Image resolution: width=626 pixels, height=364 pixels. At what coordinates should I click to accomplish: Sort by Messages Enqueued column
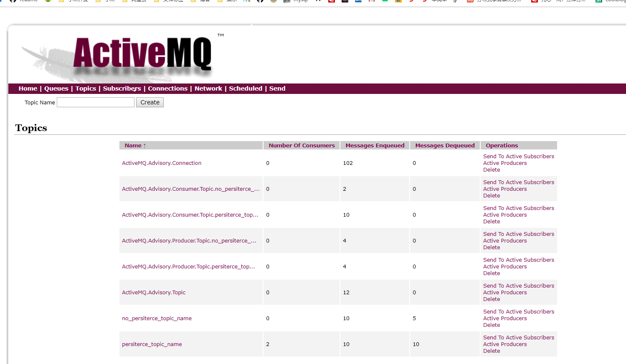click(375, 145)
